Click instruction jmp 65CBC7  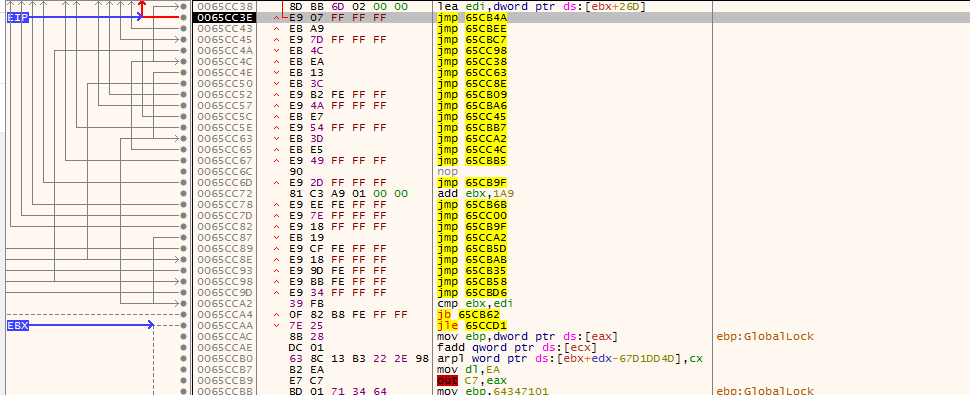[x=472, y=40]
